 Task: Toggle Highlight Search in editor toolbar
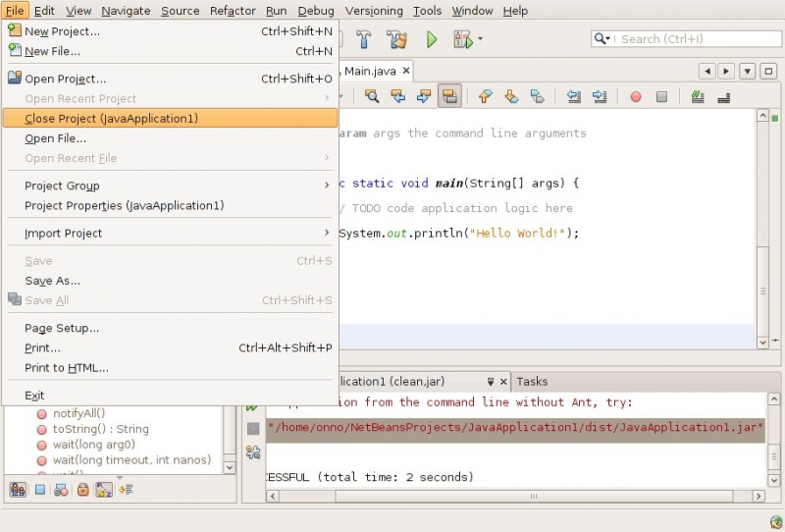(450, 96)
